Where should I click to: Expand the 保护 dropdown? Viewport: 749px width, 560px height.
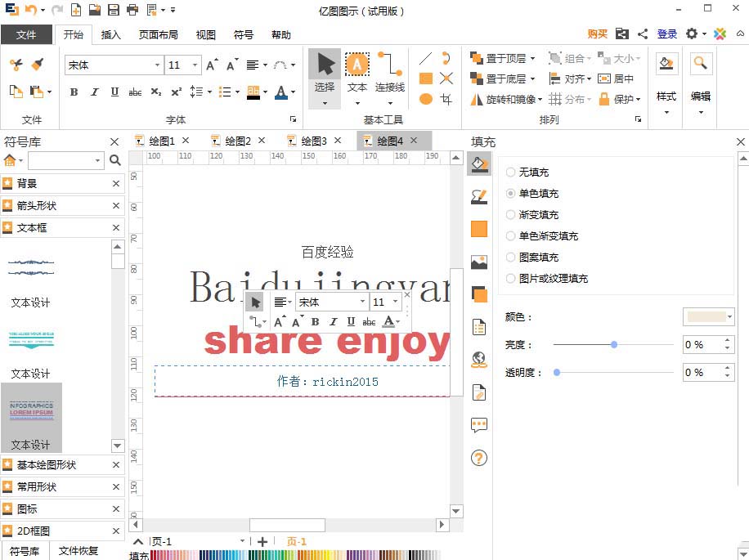coord(638,99)
